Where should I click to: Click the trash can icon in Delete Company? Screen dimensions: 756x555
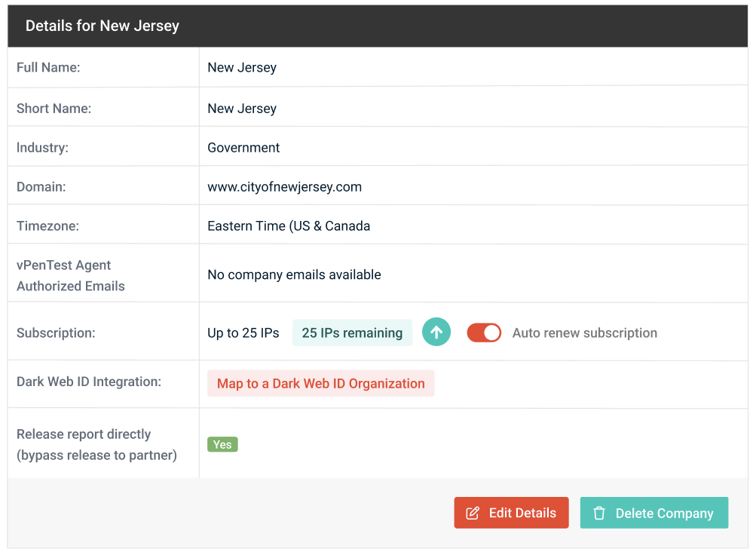599,513
